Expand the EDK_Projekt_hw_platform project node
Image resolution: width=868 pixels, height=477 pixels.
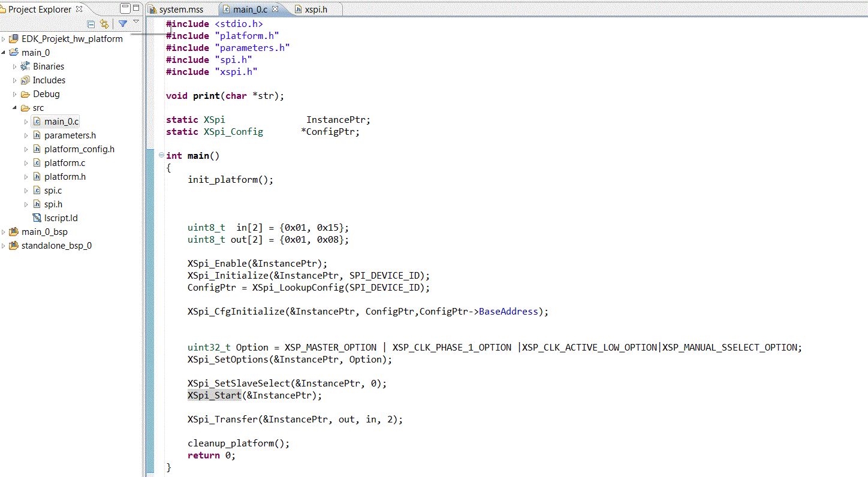point(4,39)
